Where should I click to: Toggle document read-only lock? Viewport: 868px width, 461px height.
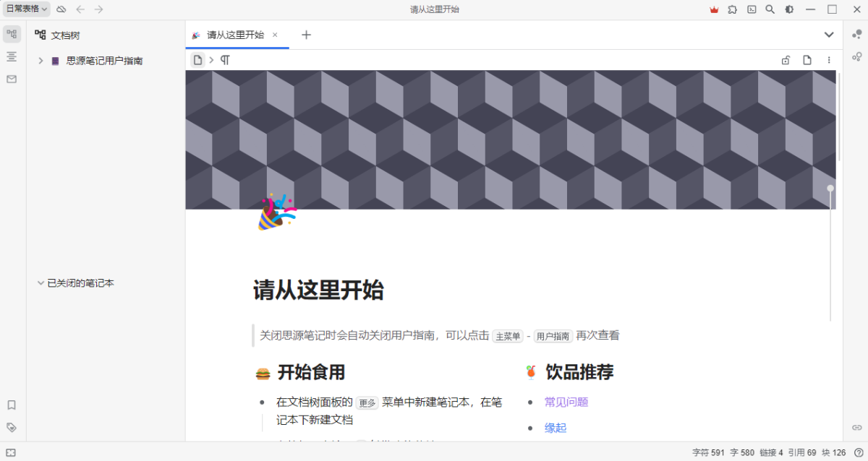pos(786,60)
